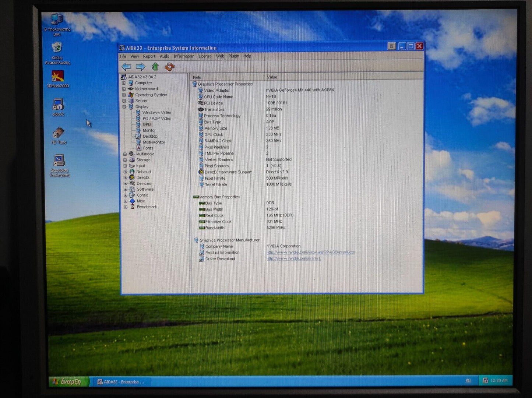The image size is (532, 398).
Task: Open the Report menu
Action: point(149,56)
